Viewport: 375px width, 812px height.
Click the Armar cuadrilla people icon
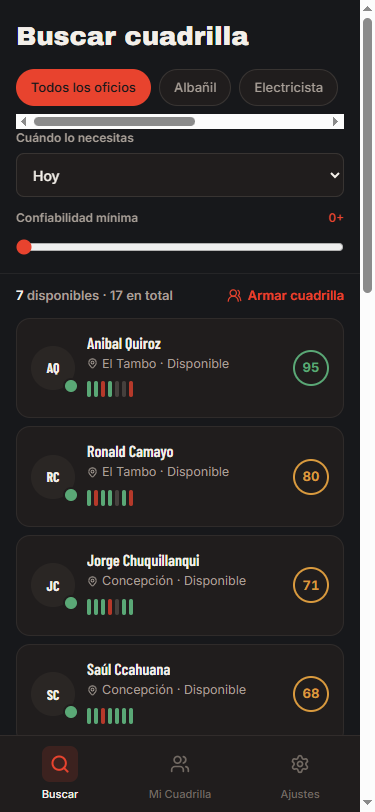click(235, 296)
